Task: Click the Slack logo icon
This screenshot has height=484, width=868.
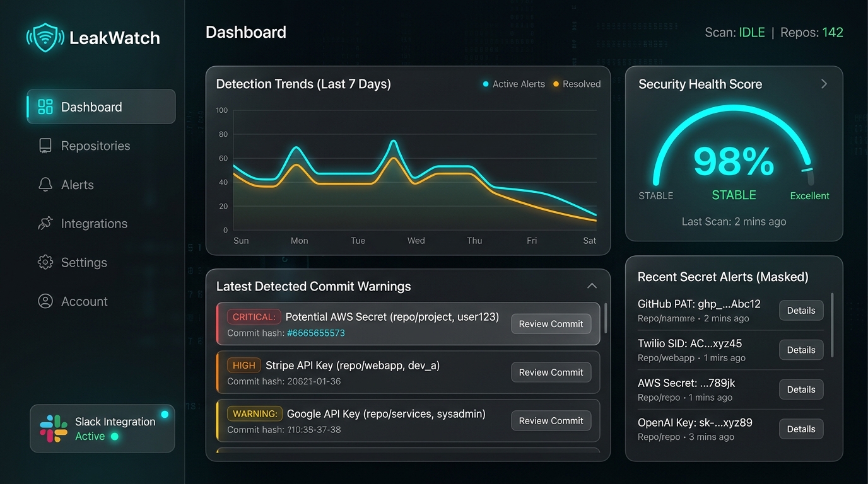Action: 54,429
